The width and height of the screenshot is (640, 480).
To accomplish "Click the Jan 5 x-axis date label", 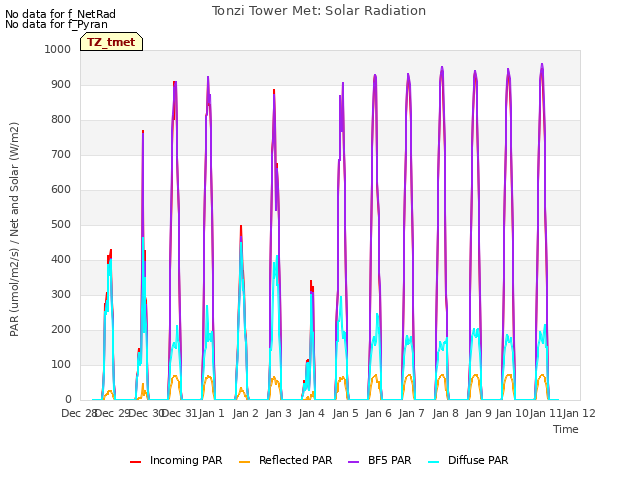I will point(345,413).
